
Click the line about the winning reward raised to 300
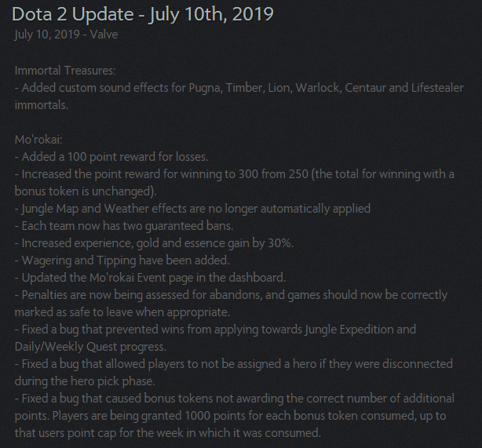[x=235, y=174]
